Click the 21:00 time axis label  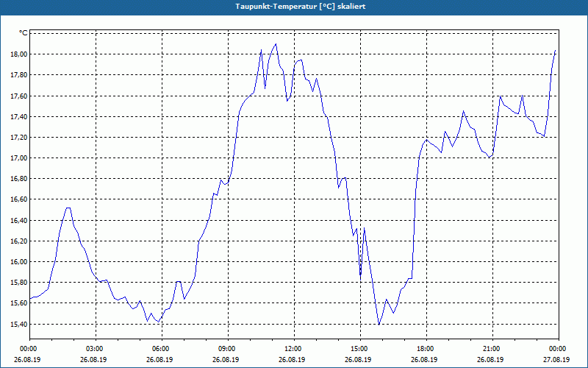(492, 349)
